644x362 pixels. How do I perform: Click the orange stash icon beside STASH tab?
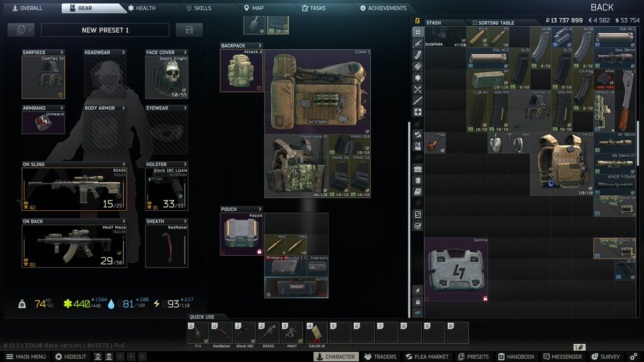tap(418, 21)
